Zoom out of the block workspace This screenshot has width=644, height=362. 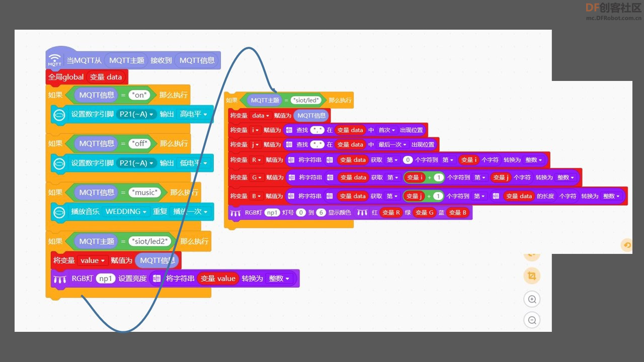point(532,320)
